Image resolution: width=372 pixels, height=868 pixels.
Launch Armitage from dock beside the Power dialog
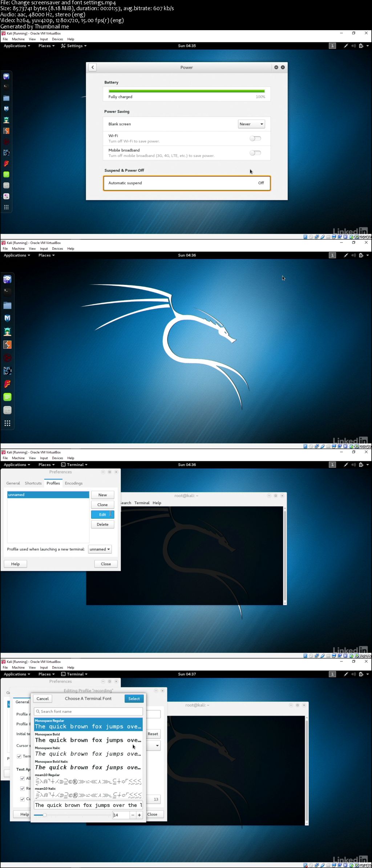point(6,120)
